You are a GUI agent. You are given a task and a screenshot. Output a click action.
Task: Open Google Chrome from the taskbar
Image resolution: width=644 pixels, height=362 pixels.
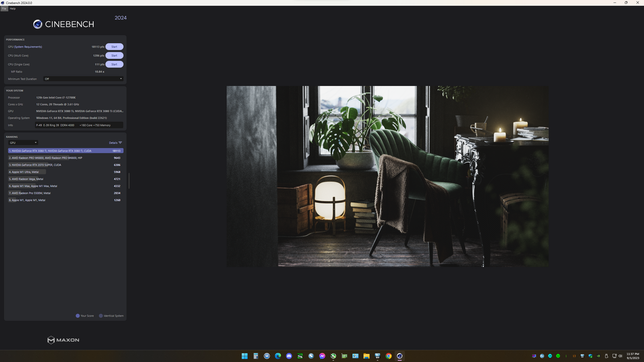coord(388,356)
